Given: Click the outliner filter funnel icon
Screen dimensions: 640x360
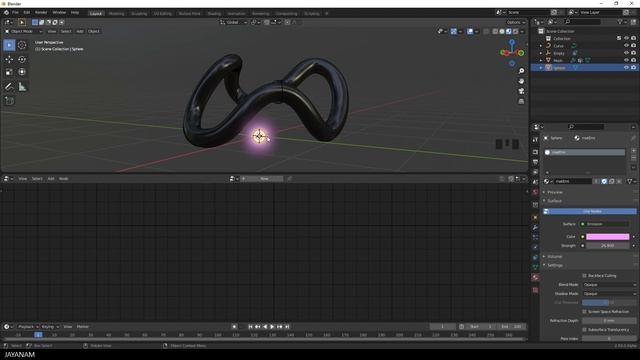Looking at the screenshot, I should click(620, 22).
